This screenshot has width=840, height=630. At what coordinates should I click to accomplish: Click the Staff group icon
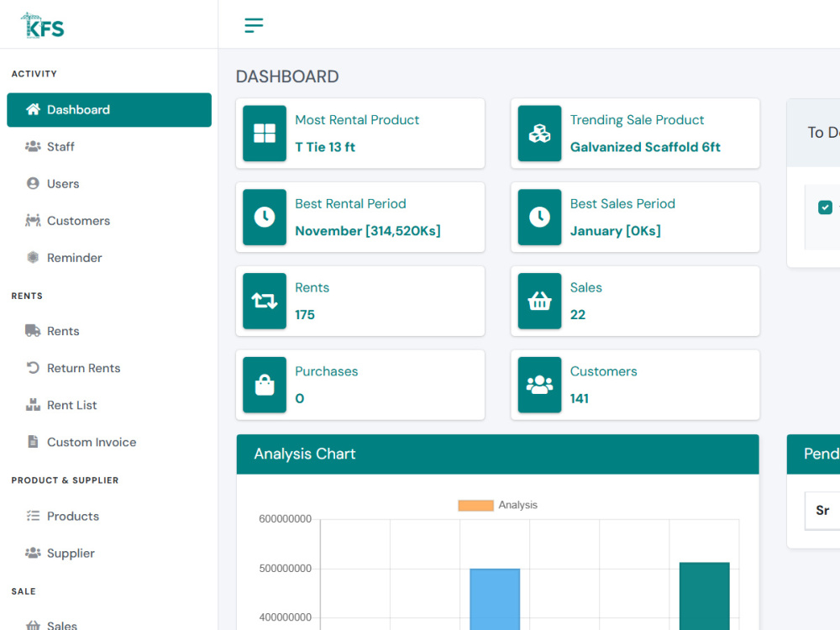34,146
